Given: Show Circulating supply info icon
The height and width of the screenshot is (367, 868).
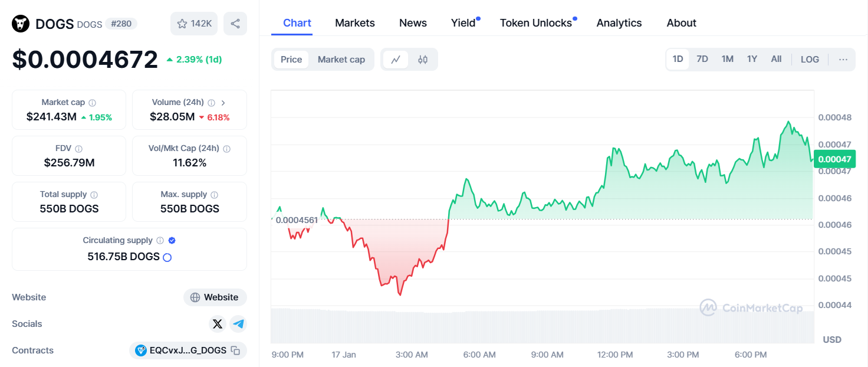Looking at the screenshot, I should [x=159, y=241].
